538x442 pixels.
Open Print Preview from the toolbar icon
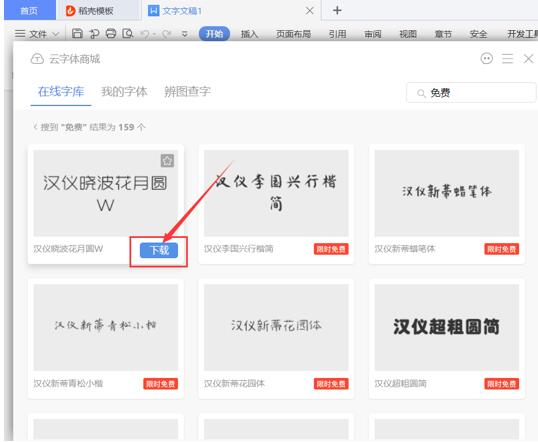tap(128, 33)
